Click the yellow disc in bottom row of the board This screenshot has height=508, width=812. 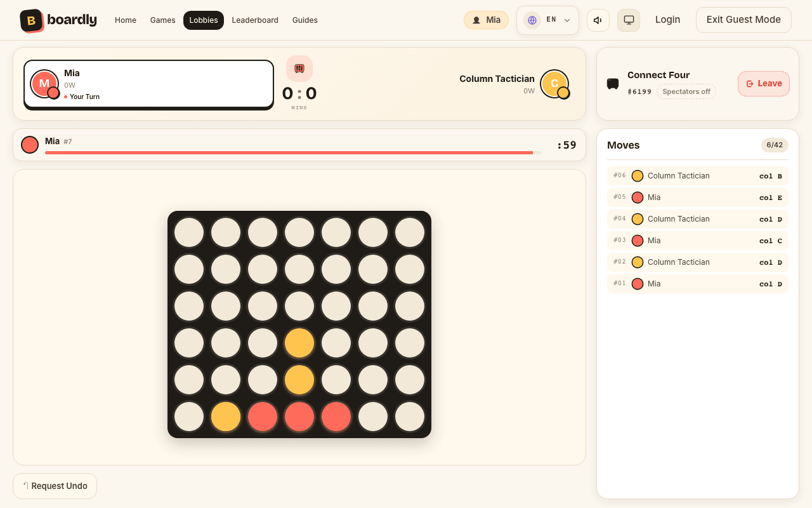(x=226, y=417)
